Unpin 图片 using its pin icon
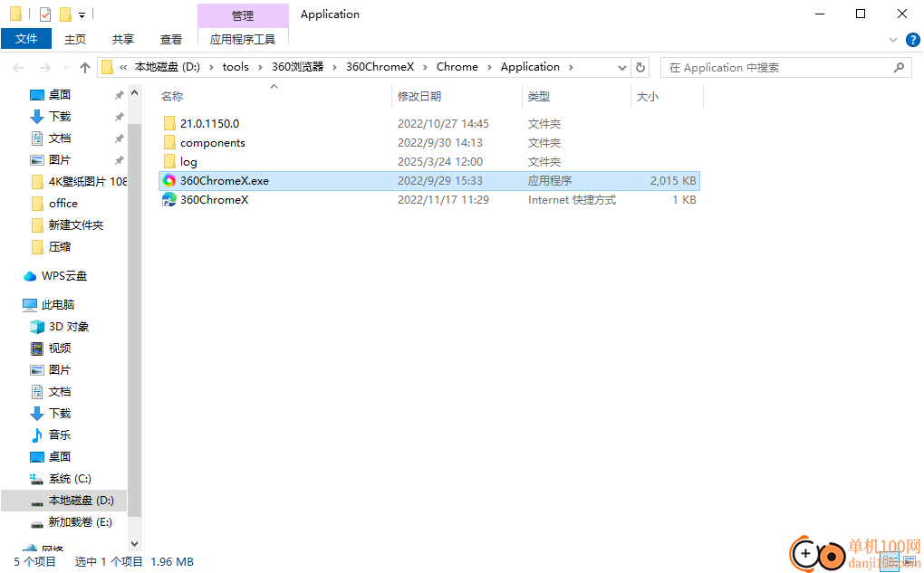 click(119, 160)
